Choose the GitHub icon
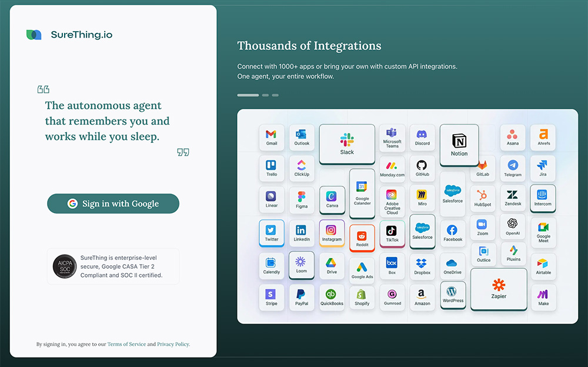The image size is (588, 367). click(422, 168)
